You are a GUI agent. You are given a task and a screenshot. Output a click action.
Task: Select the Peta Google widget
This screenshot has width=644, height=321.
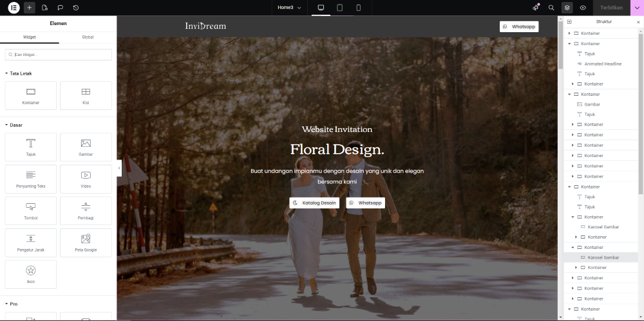pyautogui.click(x=86, y=243)
